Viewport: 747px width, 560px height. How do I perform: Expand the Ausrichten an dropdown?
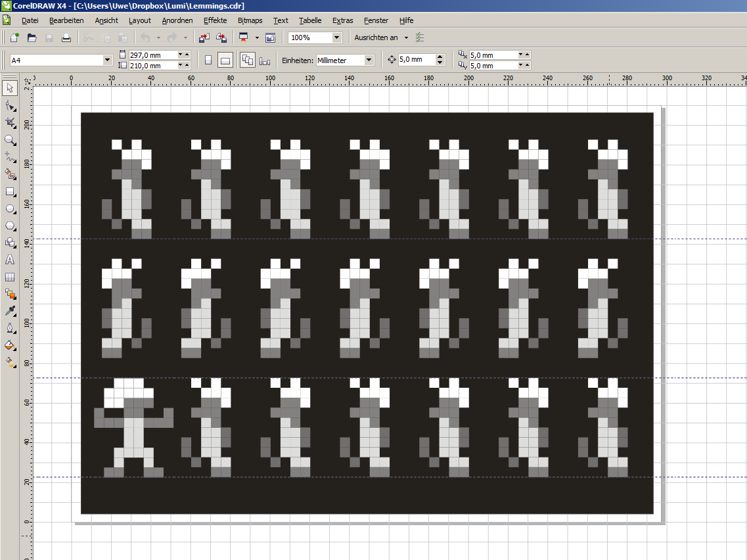[x=407, y=37]
